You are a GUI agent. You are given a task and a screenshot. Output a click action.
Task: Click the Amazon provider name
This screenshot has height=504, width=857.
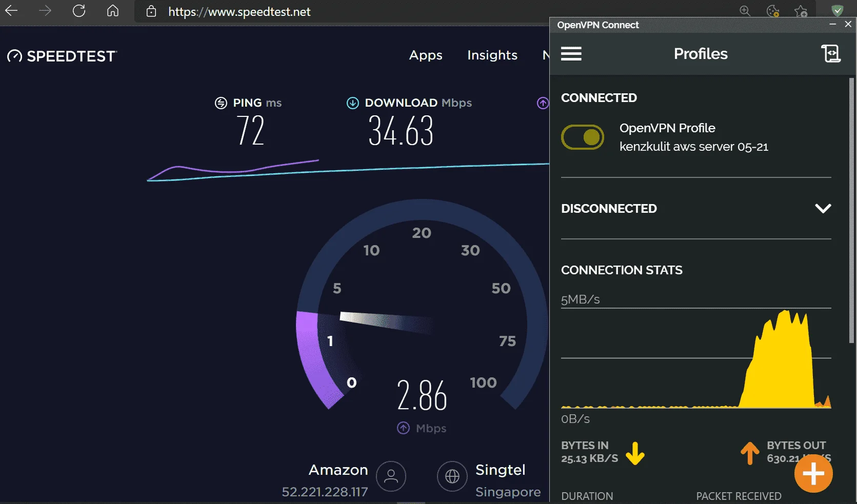(x=338, y=470)
